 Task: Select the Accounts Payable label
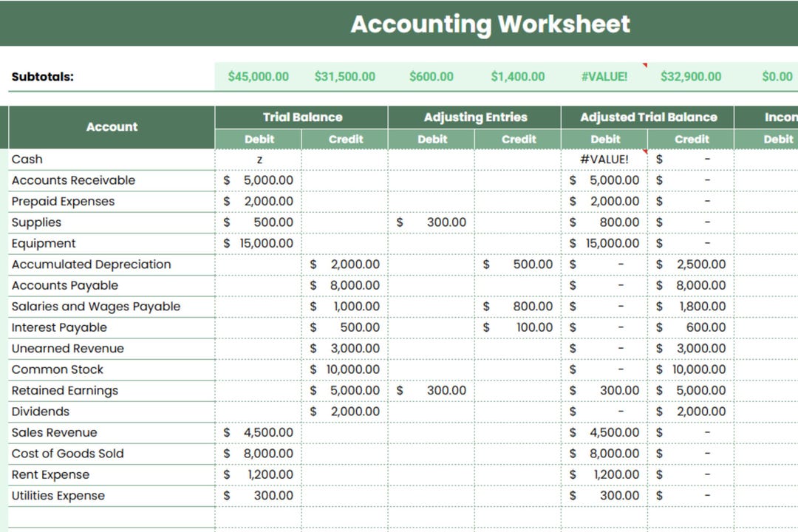64,286
